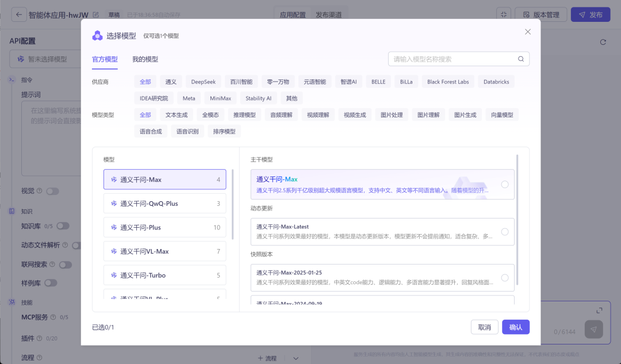Filter model type by 文本生成
Image resolution: width=621 pixels, height=364 pixels.
tap(177, 115)
